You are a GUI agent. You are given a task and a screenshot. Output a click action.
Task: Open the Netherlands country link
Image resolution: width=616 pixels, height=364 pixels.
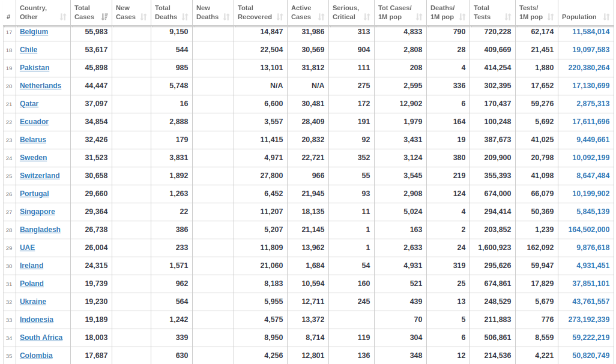coord(40,86)
